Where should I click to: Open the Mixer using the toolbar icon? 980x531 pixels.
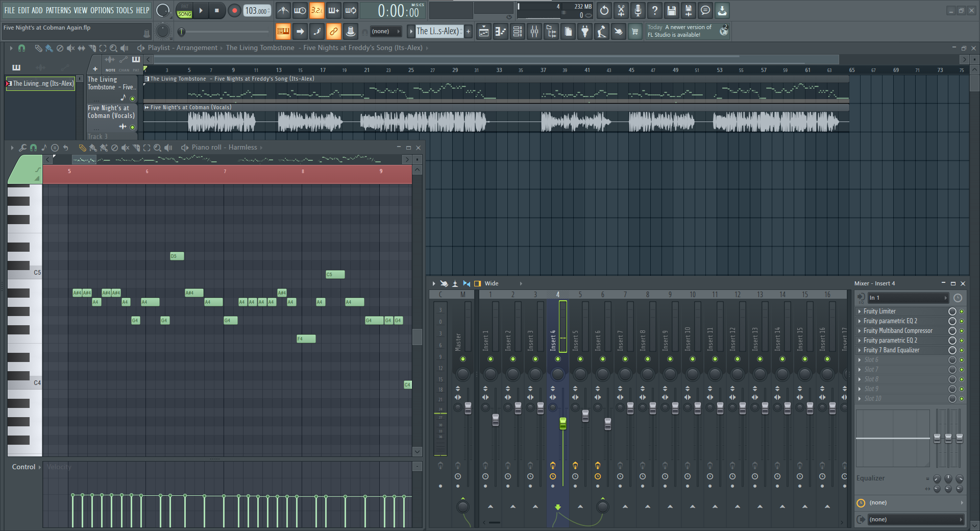[x=534, y=32]
